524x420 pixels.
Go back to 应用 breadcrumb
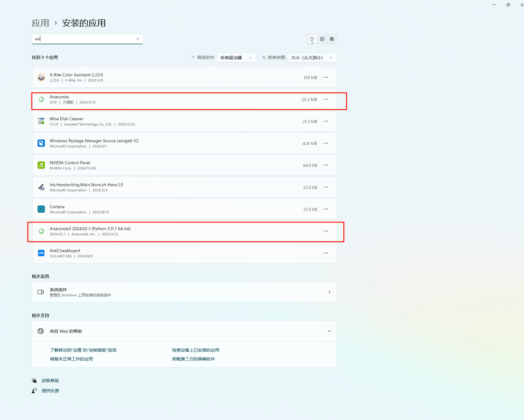coord(40,23)
